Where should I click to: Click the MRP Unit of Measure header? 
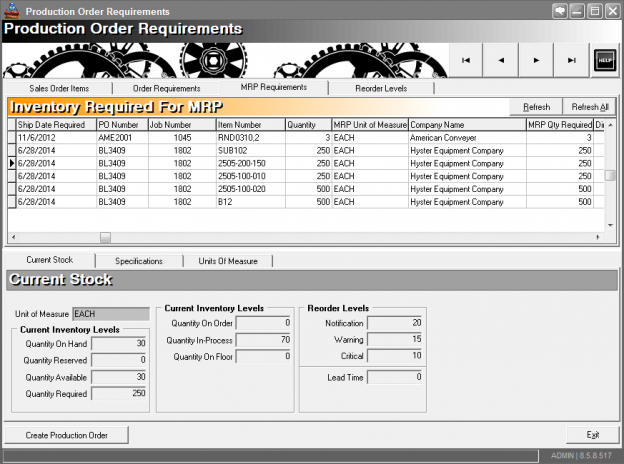pyautogui.click(x=370, y=125)
